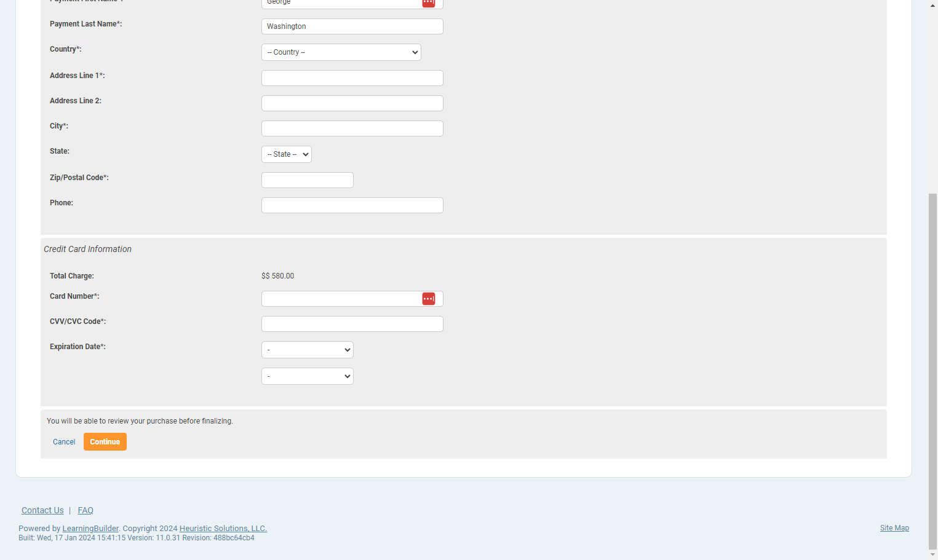Focus the Address Line 1 field
Viewport: 938px width, 560px height.
(352, 78)
